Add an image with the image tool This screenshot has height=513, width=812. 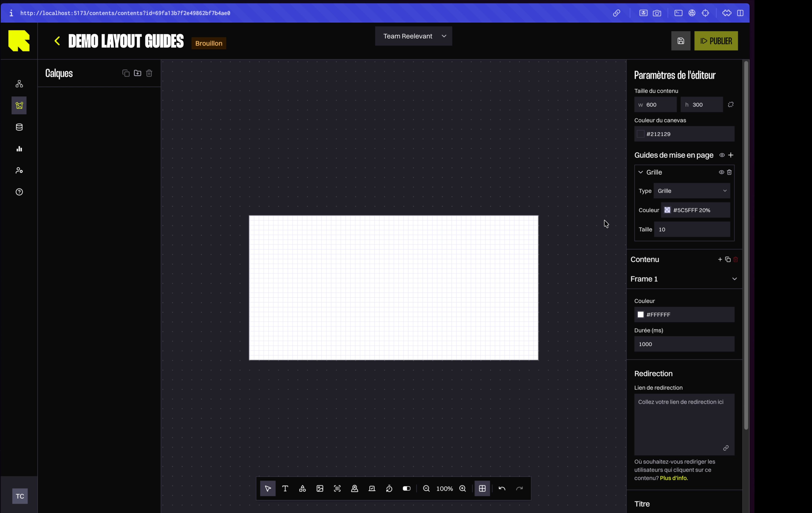pyautogui.click(x=320, y=488)
